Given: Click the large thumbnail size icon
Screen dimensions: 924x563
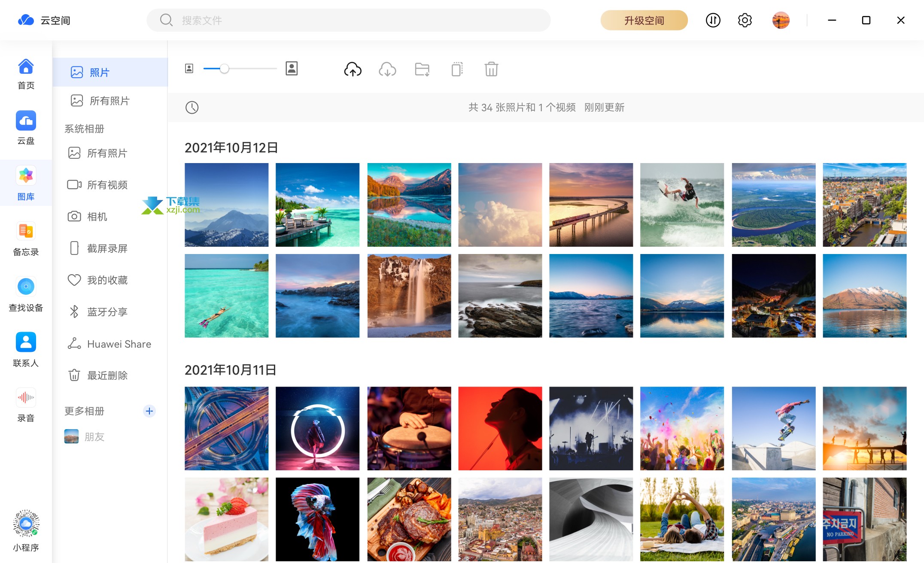Looking at the screenshot, I should click(x=292, y=69).
